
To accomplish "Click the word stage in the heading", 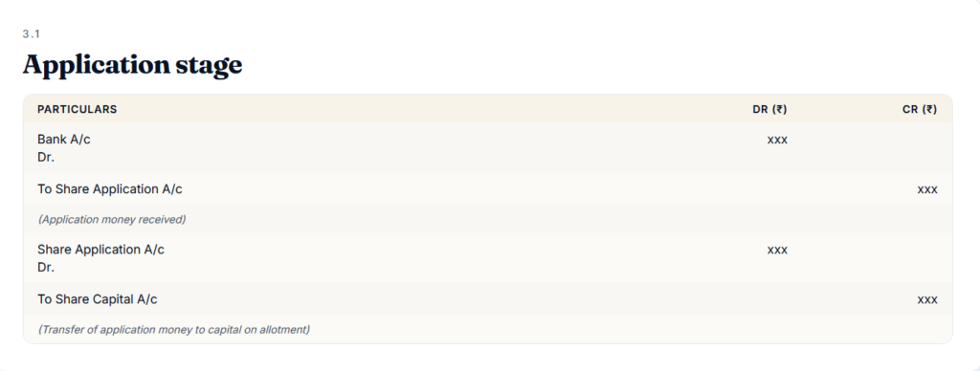I will click(210, 67).
